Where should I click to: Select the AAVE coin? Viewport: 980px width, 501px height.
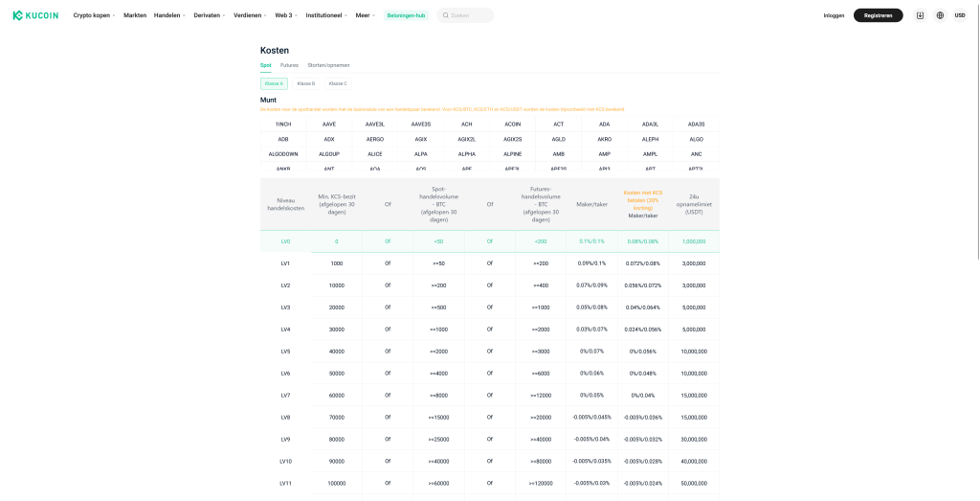[329, 124]
